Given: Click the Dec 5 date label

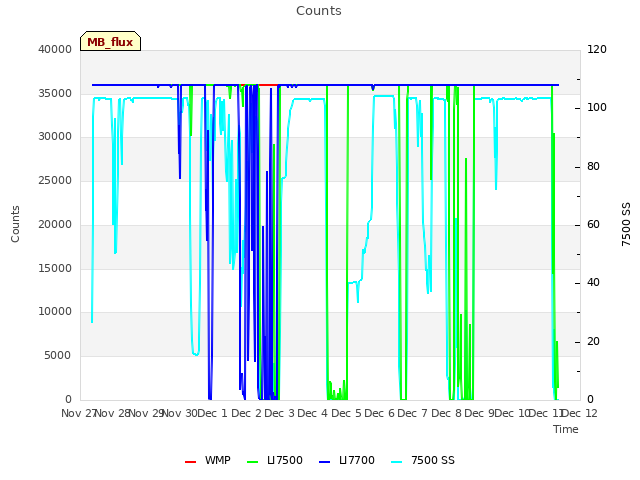Looking at the screenshot, I should pos(347,413).
